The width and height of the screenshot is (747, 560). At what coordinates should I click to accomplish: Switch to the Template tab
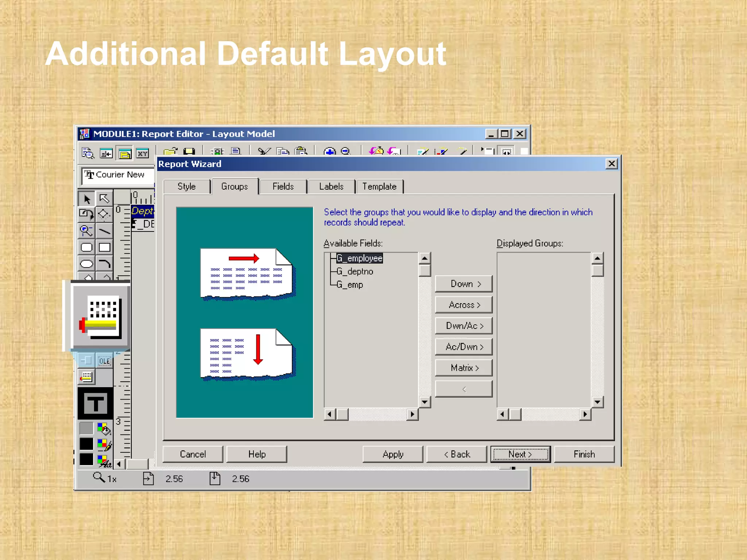tap(379, 186)
